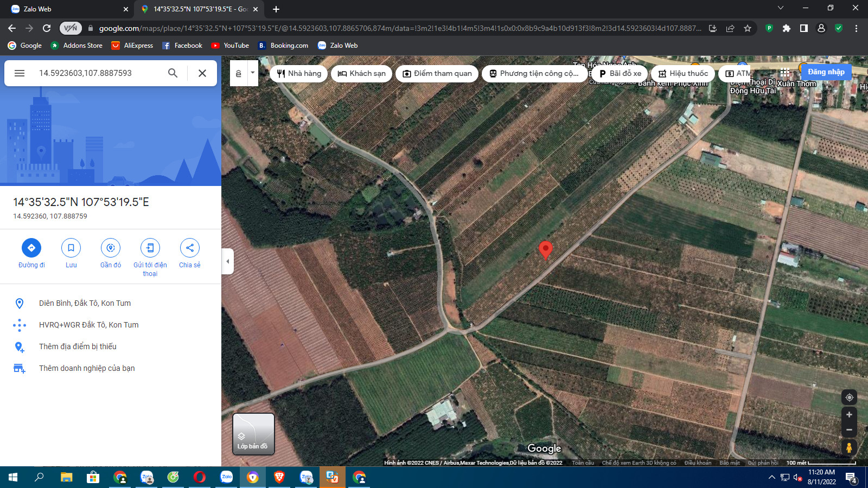Click the search magnifier icon
The height and width of the screenshot is (488, 868).
(x=173, y=73)
